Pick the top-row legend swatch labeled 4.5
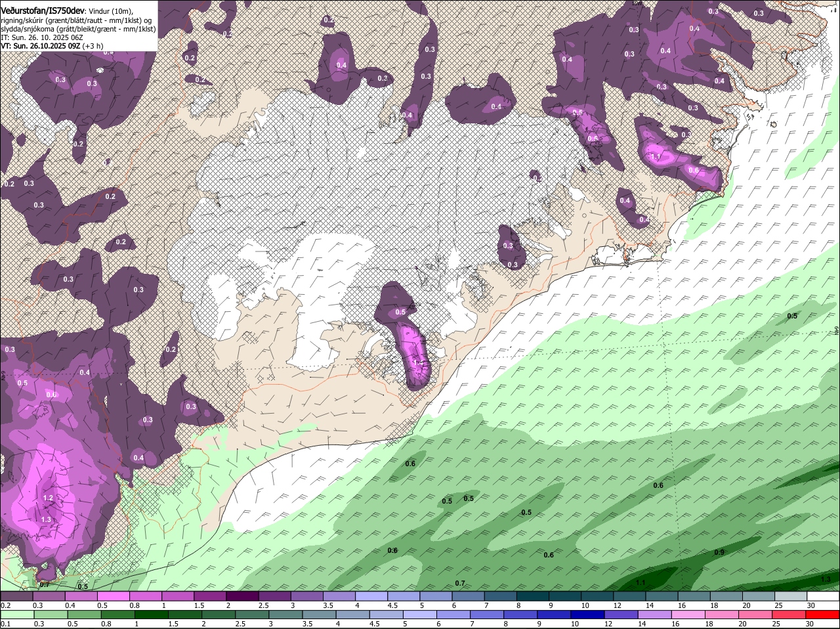 click(x=404, y=597)
